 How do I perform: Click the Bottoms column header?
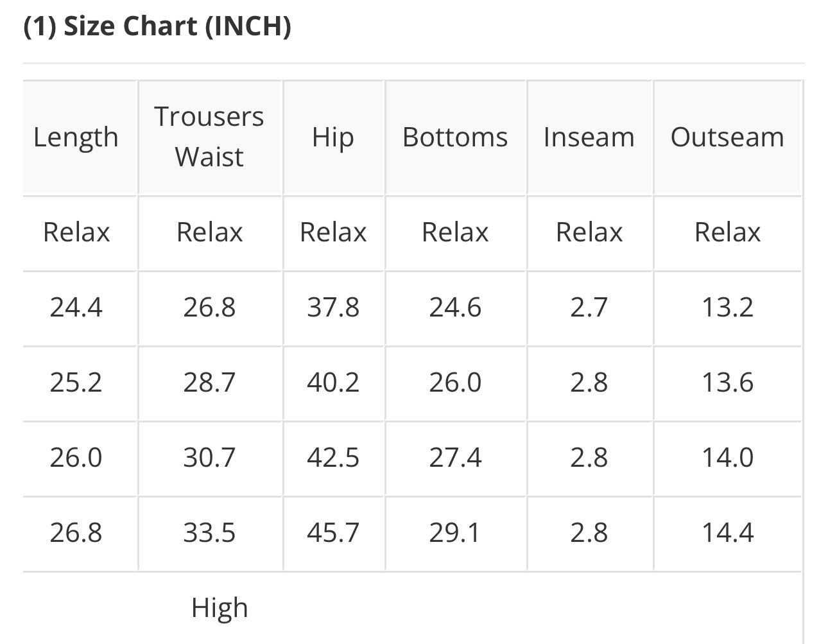455,137
